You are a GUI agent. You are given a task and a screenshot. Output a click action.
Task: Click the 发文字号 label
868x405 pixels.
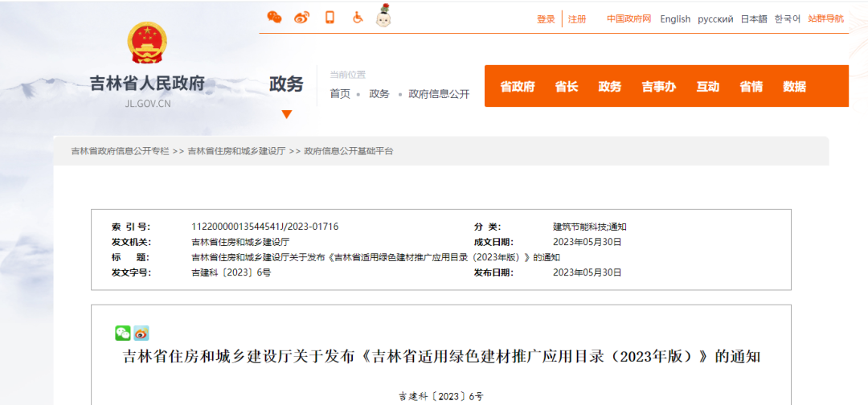coord(131,272)
